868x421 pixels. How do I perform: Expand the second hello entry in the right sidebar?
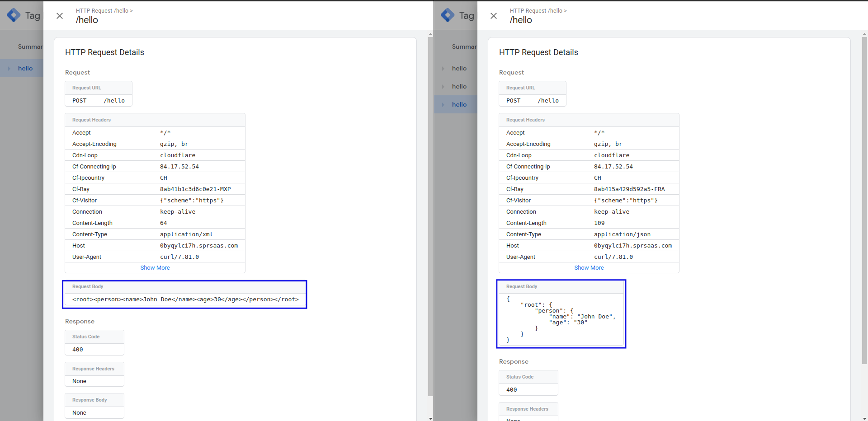(x=443, y=86)
